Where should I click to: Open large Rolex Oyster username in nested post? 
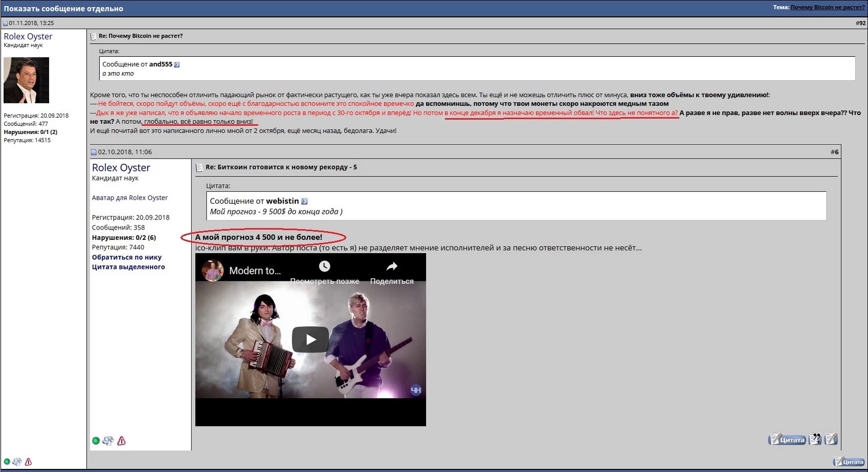point(121,168)
